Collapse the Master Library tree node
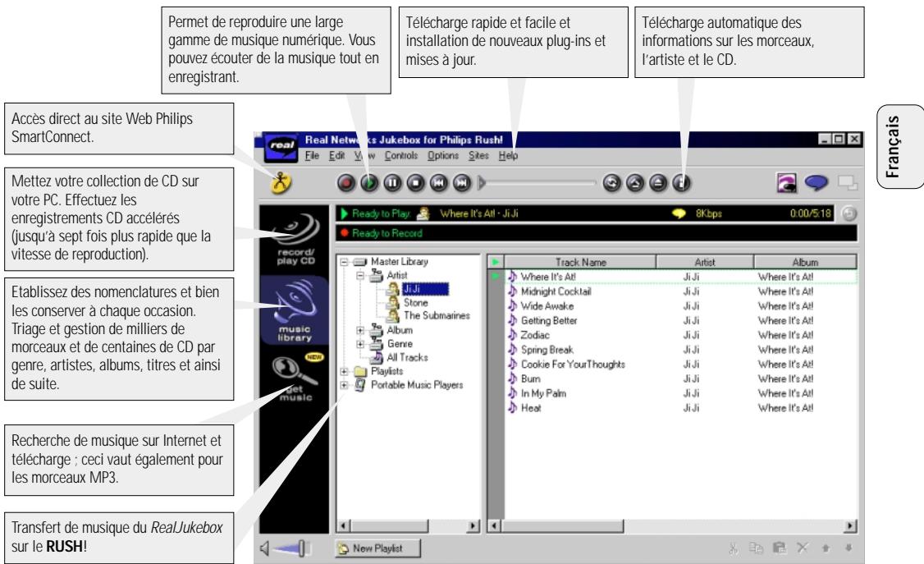924x564 pixels. 344,262
